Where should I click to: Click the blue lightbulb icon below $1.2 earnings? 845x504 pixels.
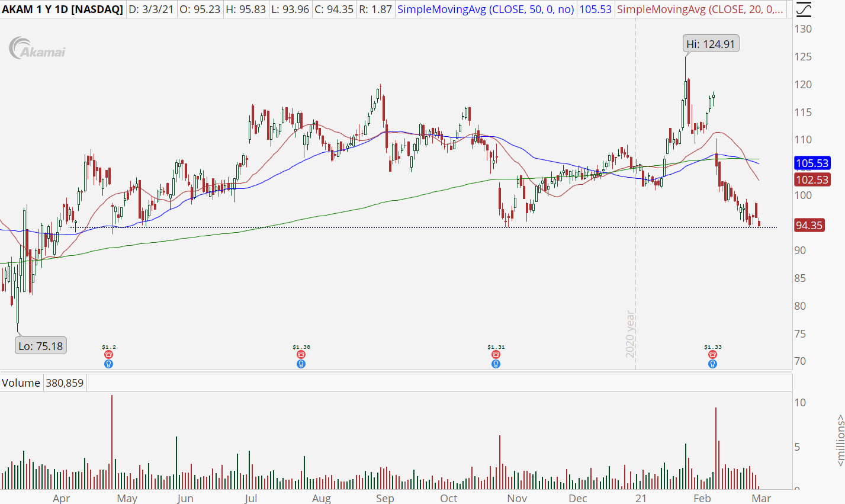tap(108, 364)
